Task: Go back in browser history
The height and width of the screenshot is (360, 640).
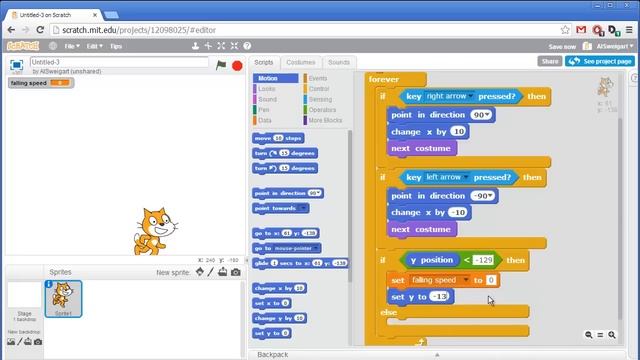Action: (11, 30)
